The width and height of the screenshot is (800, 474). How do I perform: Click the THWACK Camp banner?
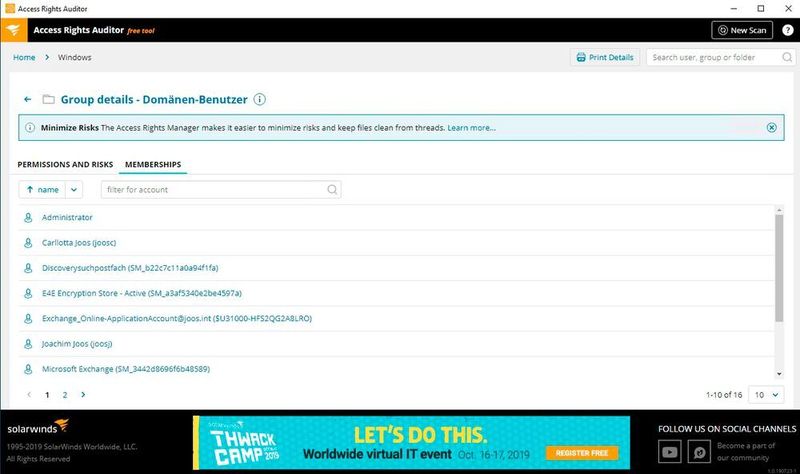tap(412, 442)
